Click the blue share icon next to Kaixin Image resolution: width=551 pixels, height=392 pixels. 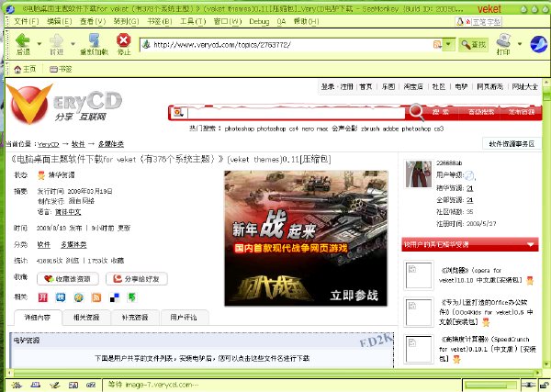[x=61, y=297]
